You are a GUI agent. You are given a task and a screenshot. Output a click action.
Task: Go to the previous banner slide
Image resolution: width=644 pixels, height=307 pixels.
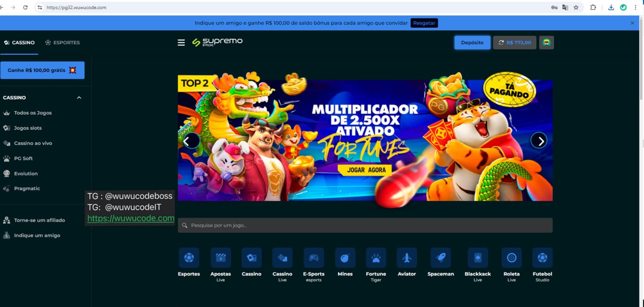pos(191,141)
